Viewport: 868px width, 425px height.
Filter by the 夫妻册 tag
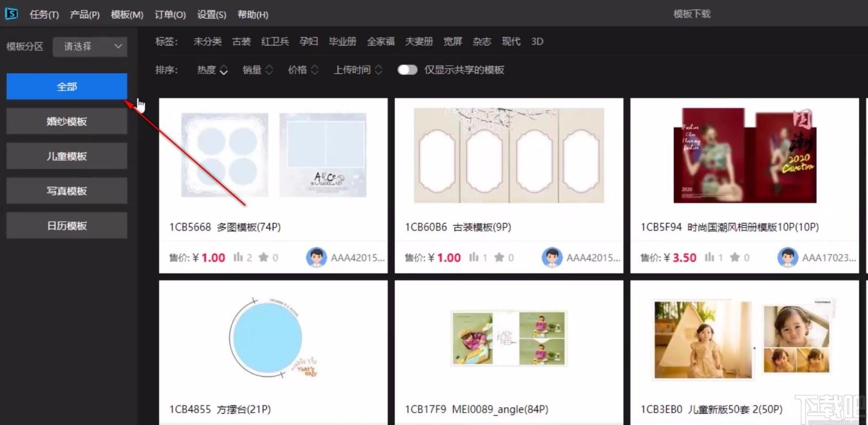tap(419, 41)
